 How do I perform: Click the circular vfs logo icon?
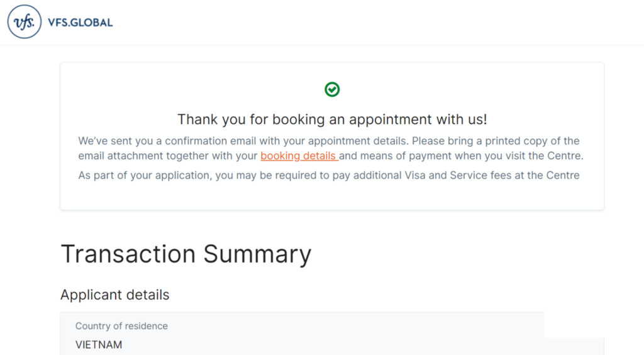coord(25,22)
